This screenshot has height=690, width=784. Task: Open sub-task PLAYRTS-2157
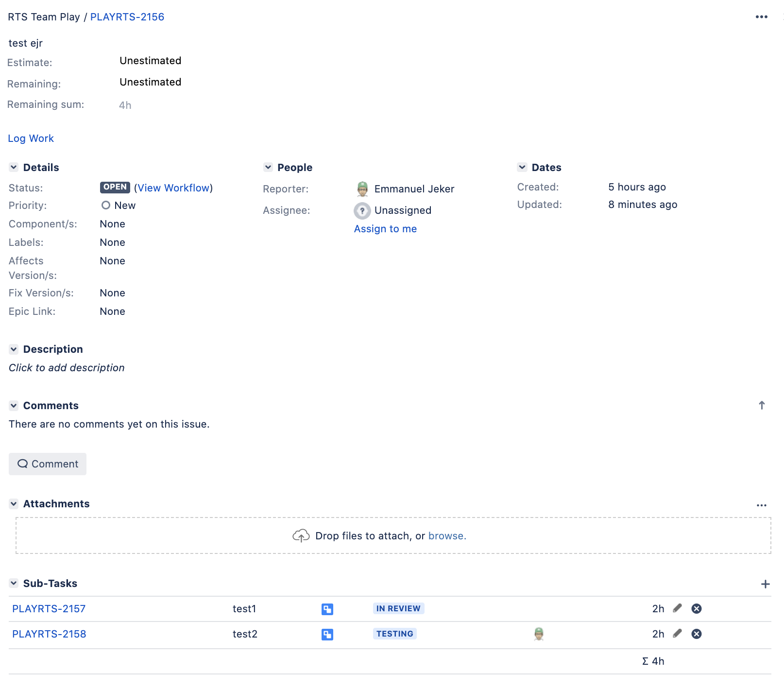49,609
